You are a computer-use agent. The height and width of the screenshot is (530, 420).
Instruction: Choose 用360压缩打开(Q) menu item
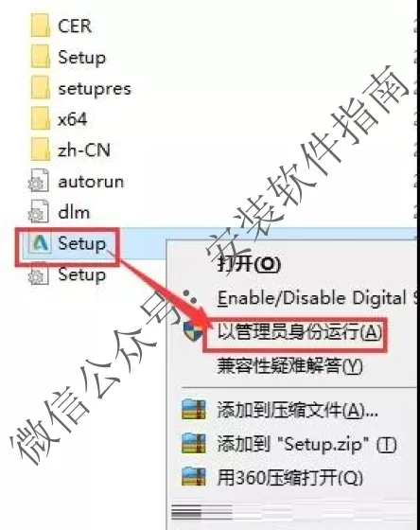coord(289,477)
